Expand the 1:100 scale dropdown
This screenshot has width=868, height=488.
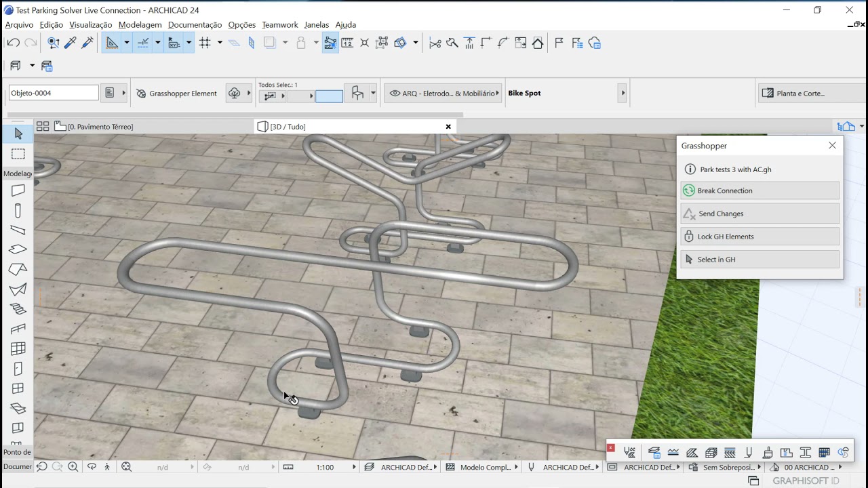[354, 467]
